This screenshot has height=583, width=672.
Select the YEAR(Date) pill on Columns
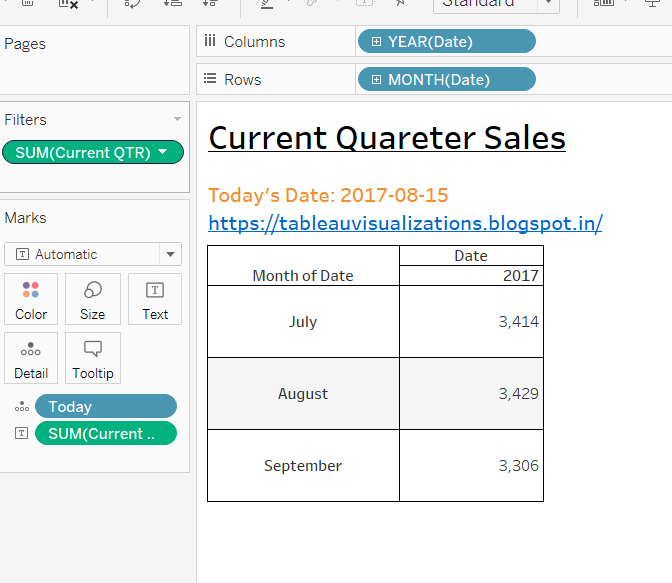(447, 42)
